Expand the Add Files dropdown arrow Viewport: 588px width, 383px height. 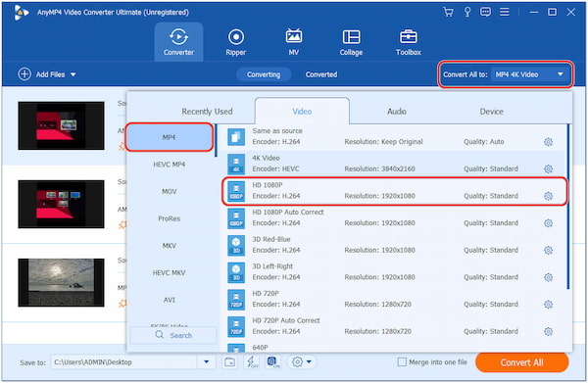point(73,74)
